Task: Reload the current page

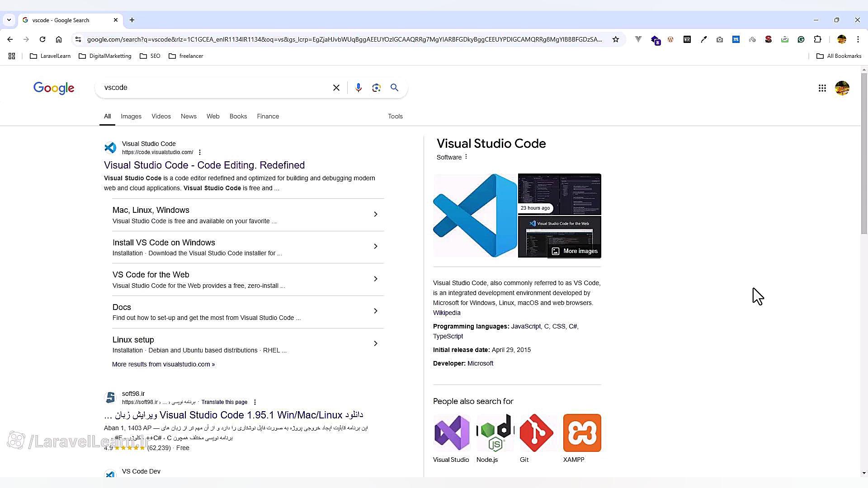Action: coord(42,40)
